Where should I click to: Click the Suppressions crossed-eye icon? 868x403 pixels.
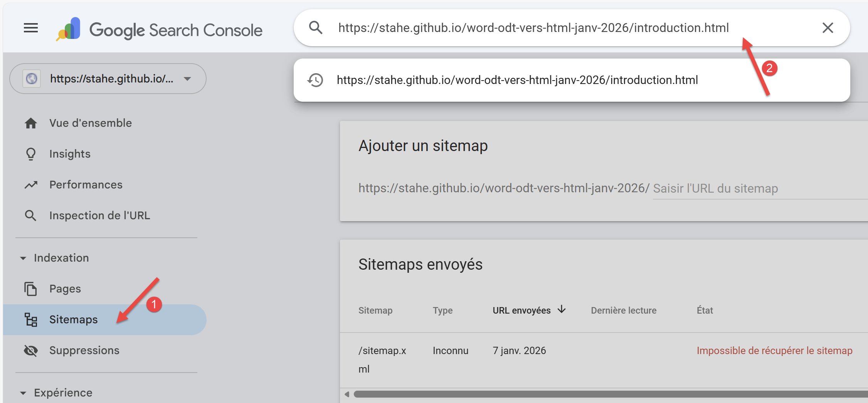coord(31,351)
